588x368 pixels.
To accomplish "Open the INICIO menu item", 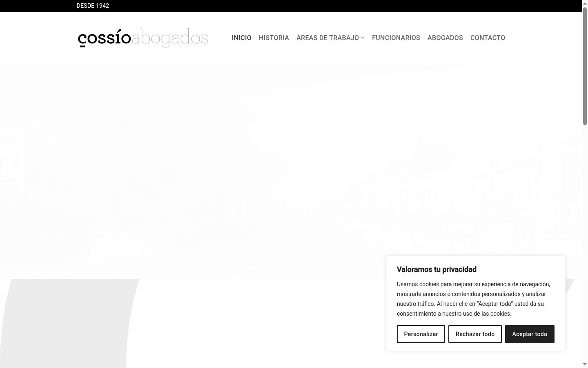I will (242, 38).
